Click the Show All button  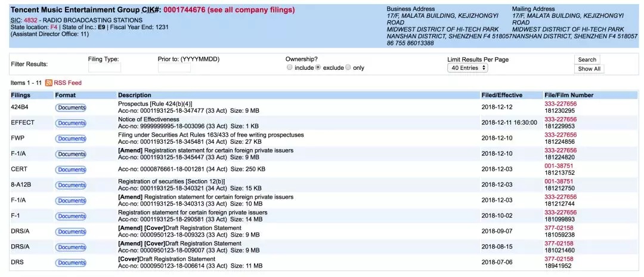click(x=589, y=69)
